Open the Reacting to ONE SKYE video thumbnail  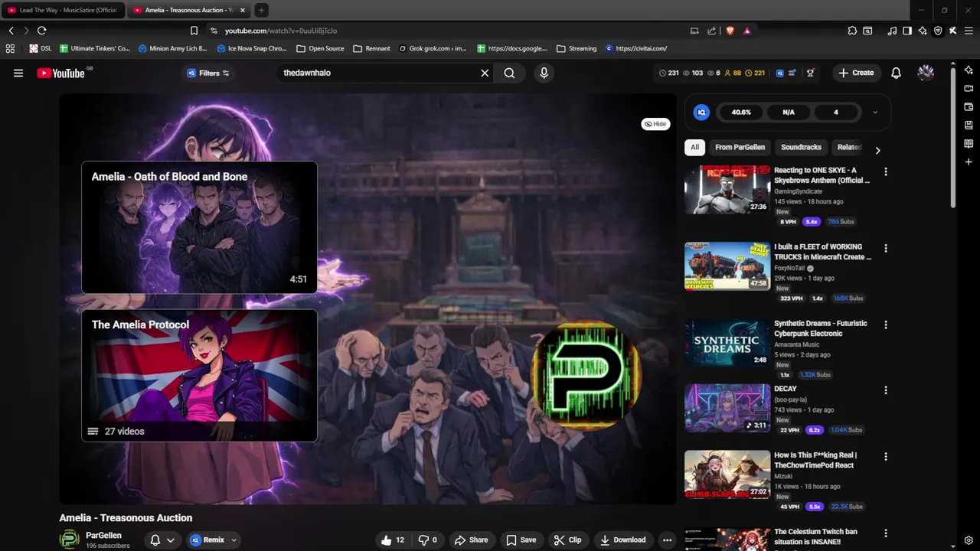click(727, 189)
